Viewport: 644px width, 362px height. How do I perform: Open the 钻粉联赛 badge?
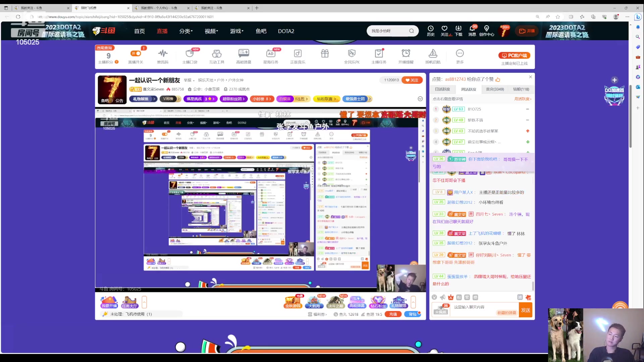point(326,99)
